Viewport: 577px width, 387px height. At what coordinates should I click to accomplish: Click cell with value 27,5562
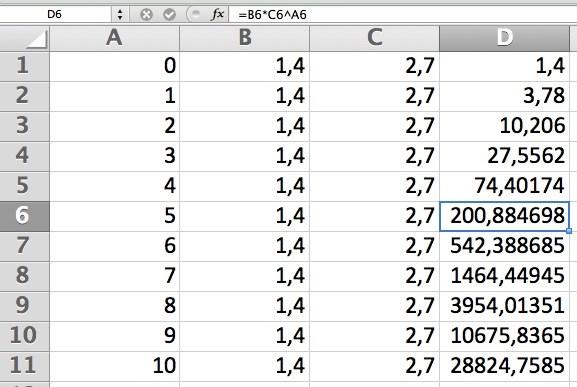(x=504, y=156)
